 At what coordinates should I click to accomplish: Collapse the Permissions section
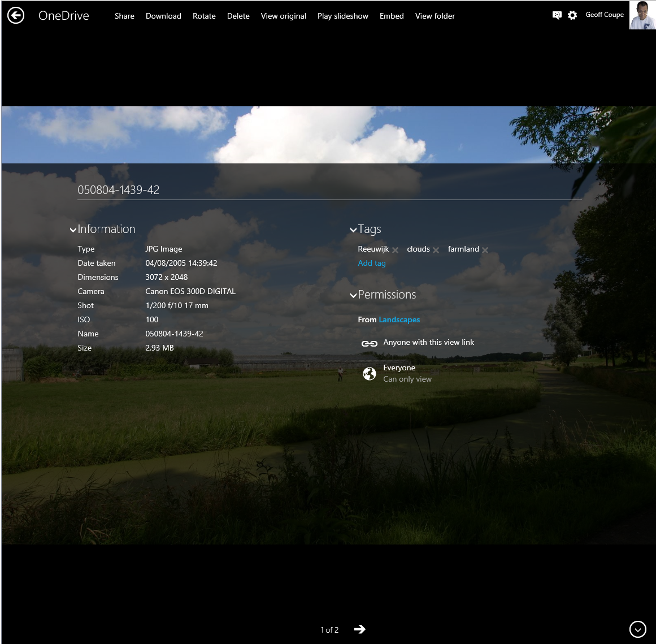click(353, 295)
